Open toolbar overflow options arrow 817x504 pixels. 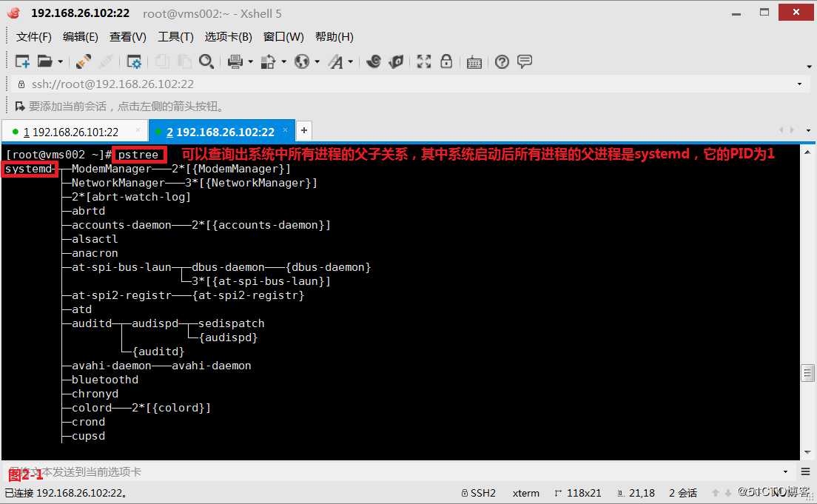coord(809,67)
